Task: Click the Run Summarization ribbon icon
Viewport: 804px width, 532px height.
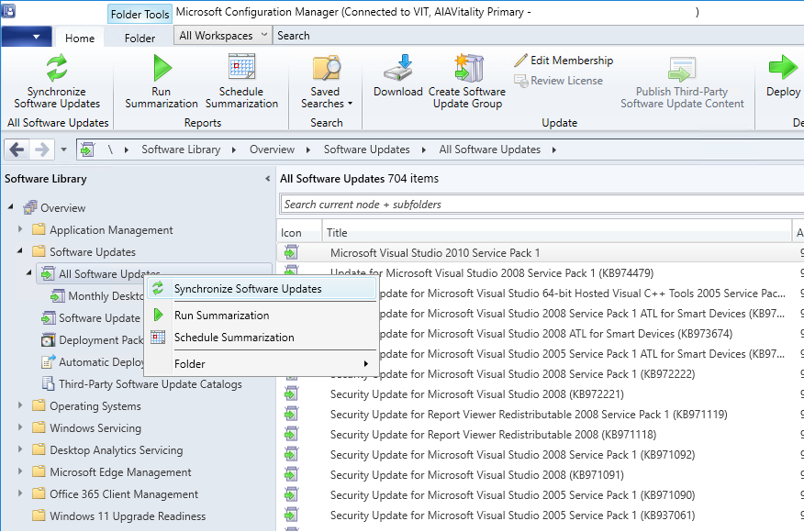Action: (162, 68)
